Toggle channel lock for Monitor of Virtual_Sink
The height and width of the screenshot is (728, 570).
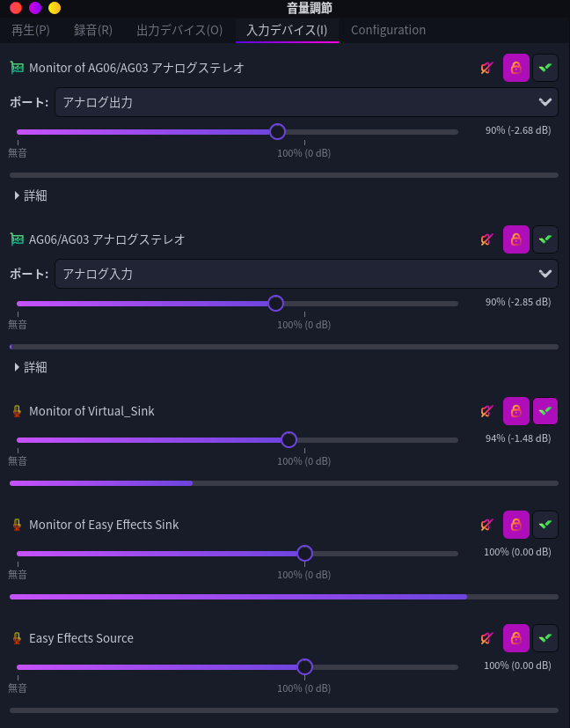516,411
